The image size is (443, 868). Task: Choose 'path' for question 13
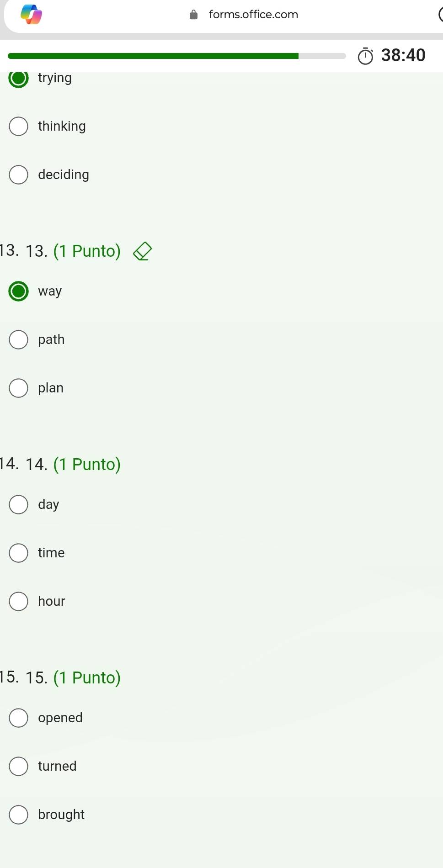pyautogui.click(x=19, y=339)
